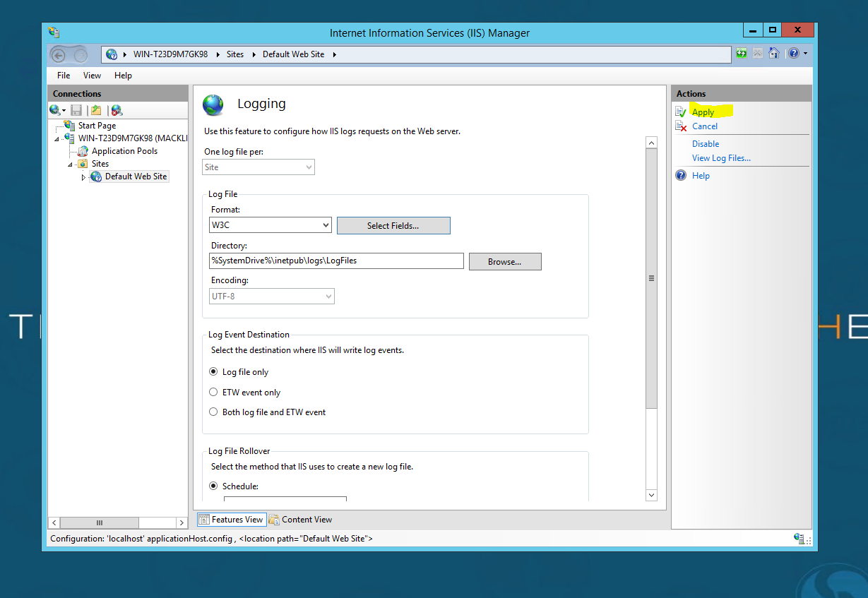This screenshot has height=598, width=868.
Task: Open View Log Files link
Action: point(721,158)
